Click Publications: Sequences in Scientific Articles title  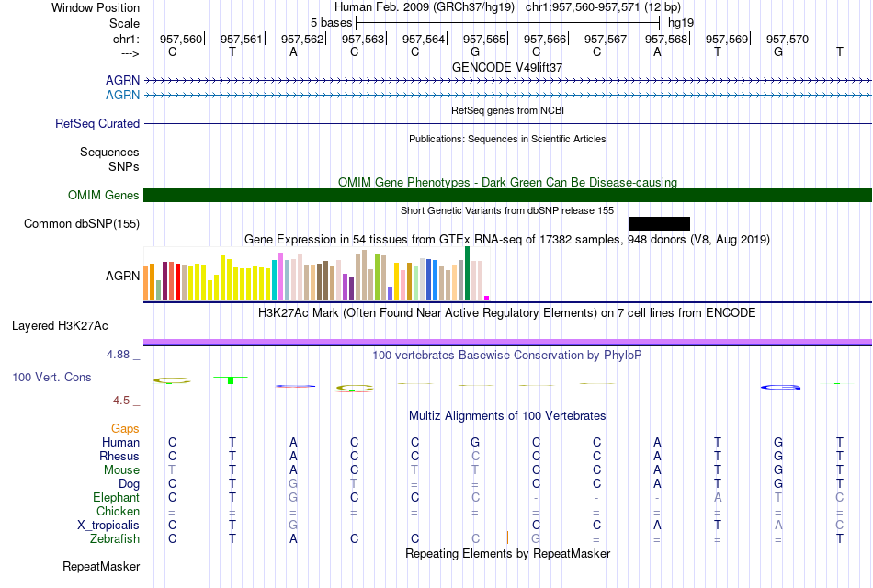pyautogui.click(x=507, y=139)
